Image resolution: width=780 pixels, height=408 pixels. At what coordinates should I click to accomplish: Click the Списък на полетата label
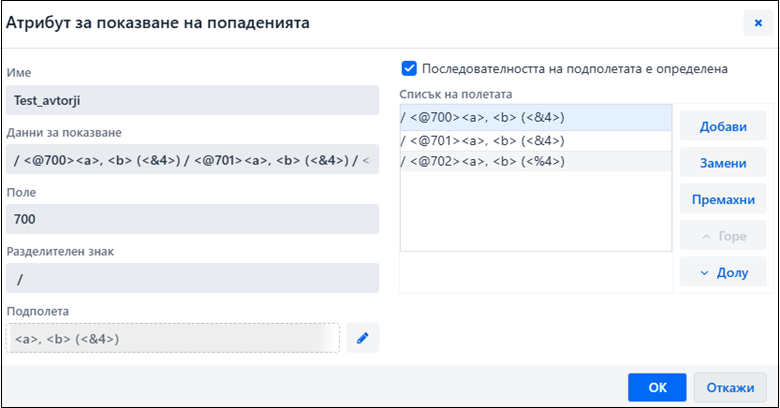[x=456, y=94]
